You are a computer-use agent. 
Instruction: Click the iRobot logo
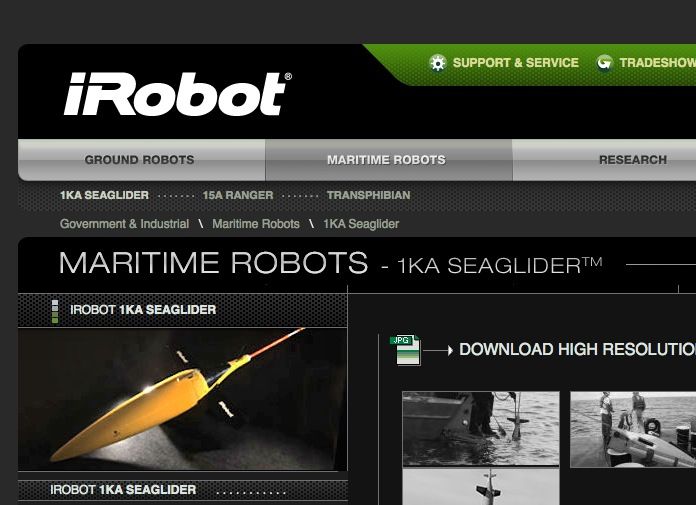pyautogui.click(x=178, y=94)
